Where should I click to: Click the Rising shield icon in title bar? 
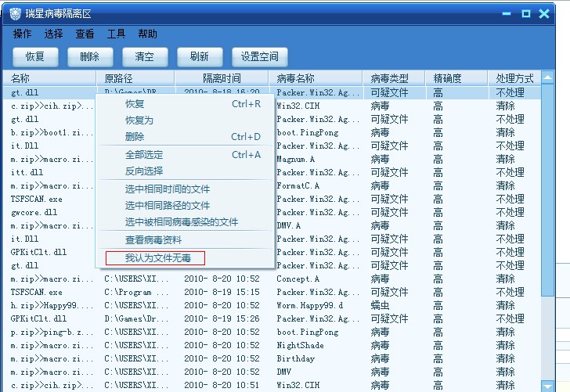click(x=15, y=14)
